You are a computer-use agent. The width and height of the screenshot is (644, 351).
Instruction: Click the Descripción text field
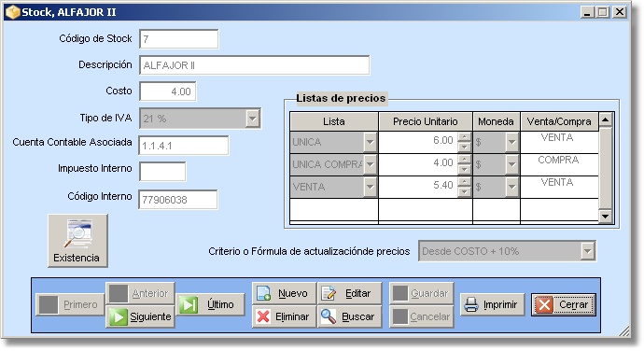pyautogui.click(x=254, y=65)
